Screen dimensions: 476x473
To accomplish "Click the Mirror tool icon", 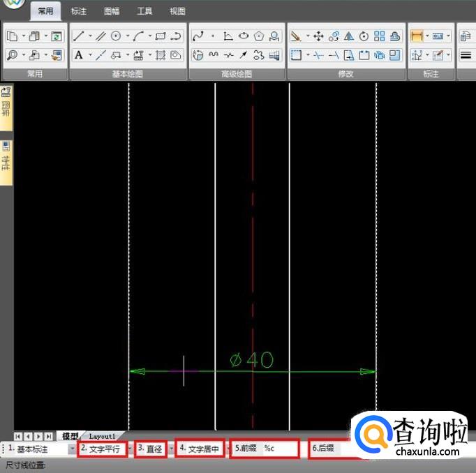I will pyautogui.click(x=348, y=36).
